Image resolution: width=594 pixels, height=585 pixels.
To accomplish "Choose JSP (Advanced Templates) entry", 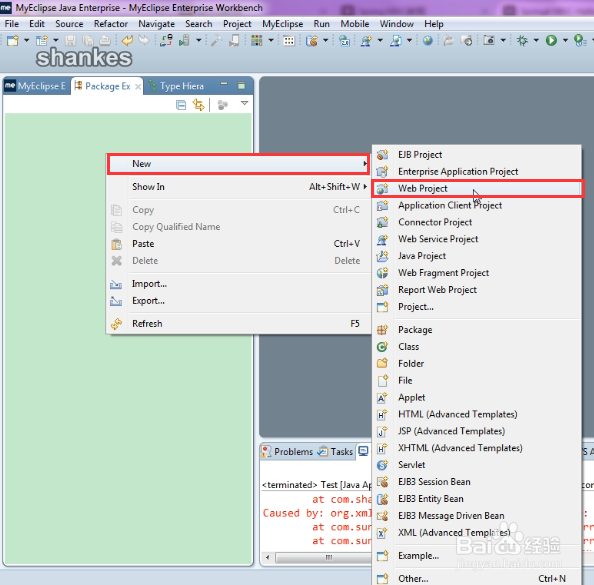I will tap(477, 431).
